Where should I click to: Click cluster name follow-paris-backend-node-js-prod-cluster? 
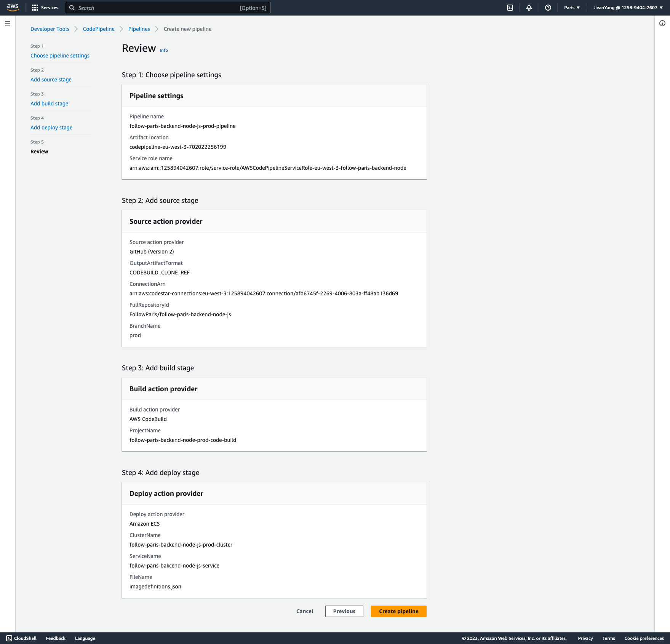tap(181, 545)
